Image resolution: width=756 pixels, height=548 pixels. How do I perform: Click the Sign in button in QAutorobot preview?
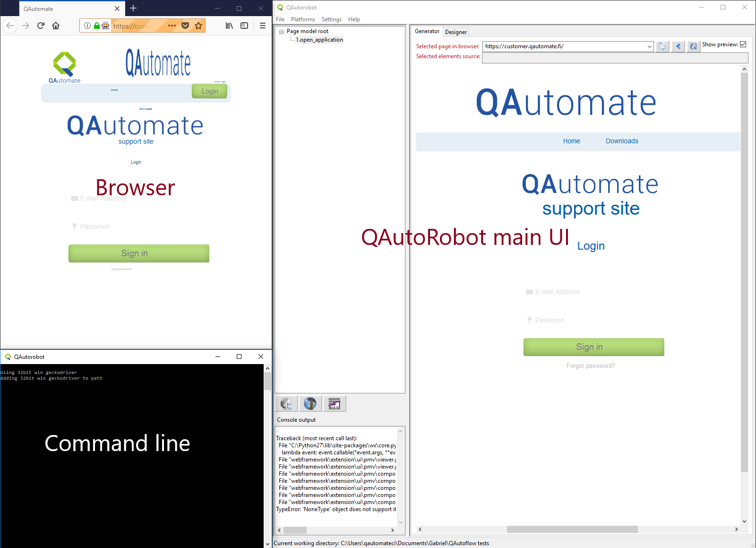[x=594, y=347]
